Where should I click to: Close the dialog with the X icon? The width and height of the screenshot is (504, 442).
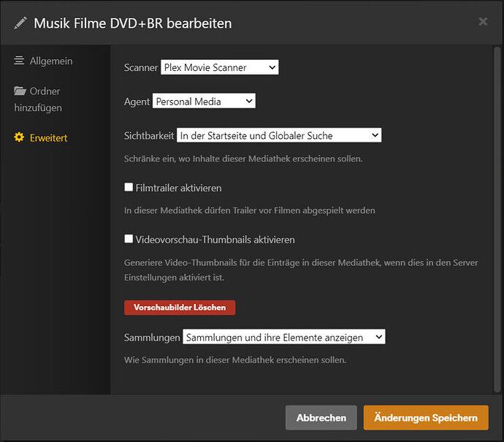click(483, 22)
